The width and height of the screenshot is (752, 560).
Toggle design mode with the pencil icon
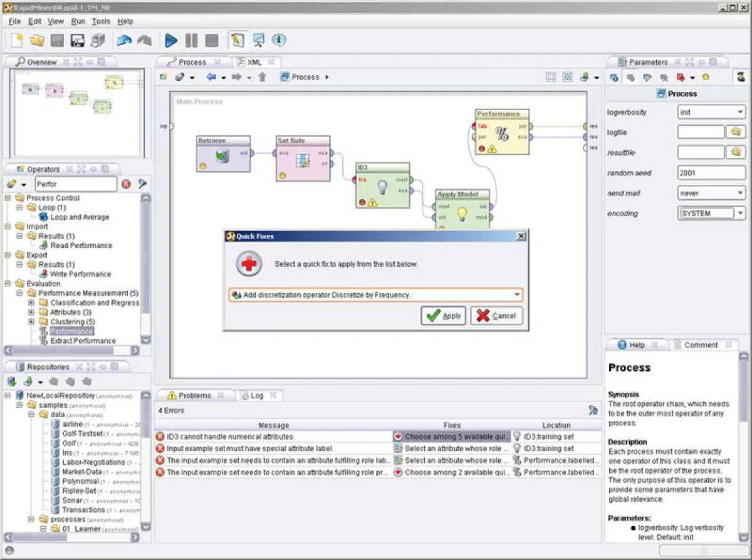click(237, 40)
